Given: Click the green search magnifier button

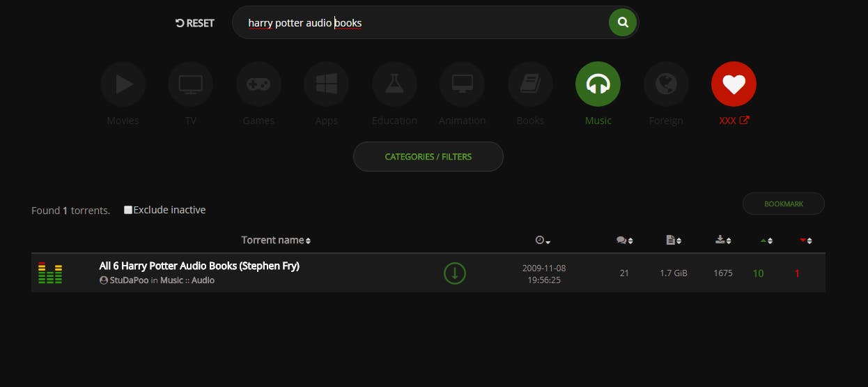Looking at the screenshot, I should click(x=623, y=22).
